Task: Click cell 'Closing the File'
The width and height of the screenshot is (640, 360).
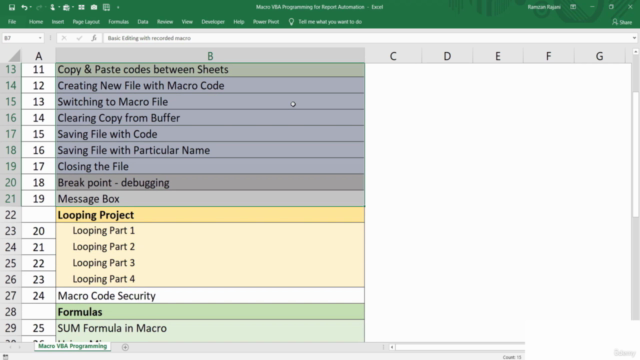Action: pos(210,167)
